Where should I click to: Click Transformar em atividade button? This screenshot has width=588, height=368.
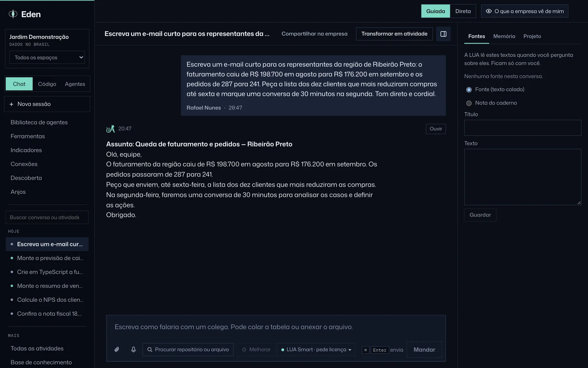(394, 34)
